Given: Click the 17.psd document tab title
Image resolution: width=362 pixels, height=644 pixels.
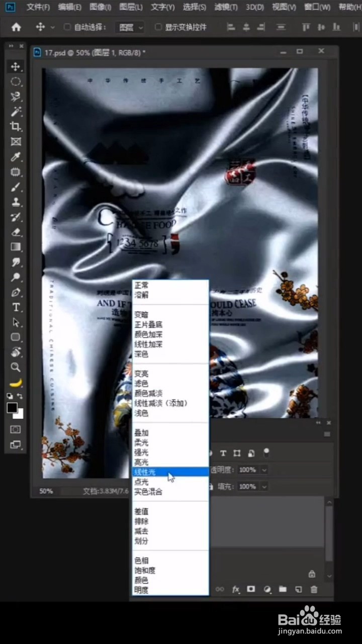Looking at the screenshot, I should 95,52.
